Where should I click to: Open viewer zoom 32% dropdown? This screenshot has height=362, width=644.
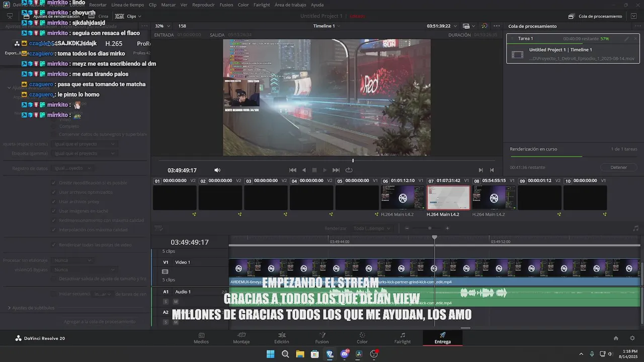[162, 26]
